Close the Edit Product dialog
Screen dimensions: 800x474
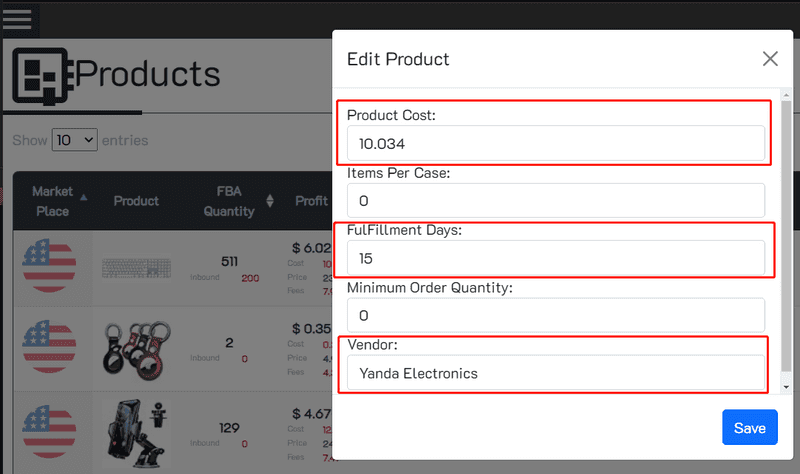pyautogui.click(x=770, y=59)
